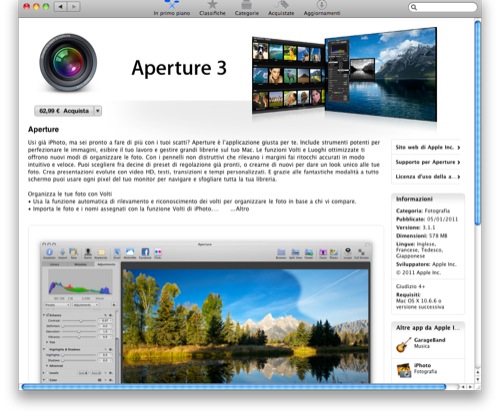Go to the Aggiornamenti tab
500x416 pixels.
(322, 8)
